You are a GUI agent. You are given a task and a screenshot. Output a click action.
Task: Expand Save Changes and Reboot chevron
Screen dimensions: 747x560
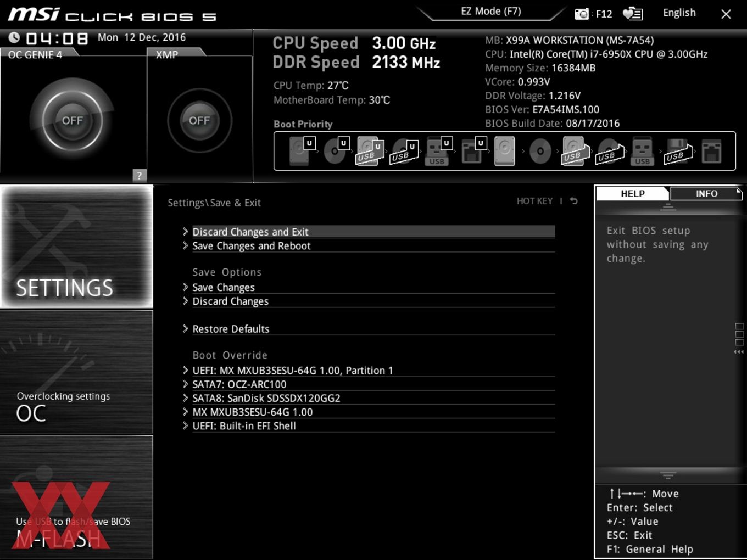tap(186, 245)
